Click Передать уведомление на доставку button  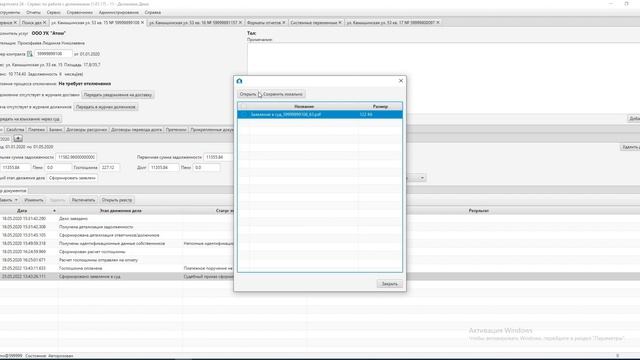click(118, 95)
